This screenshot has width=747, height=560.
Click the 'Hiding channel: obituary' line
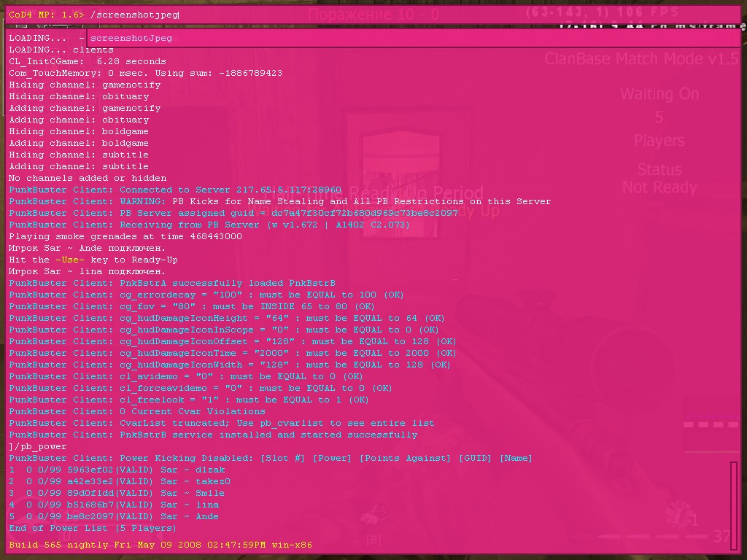click(x=79, y=97)
